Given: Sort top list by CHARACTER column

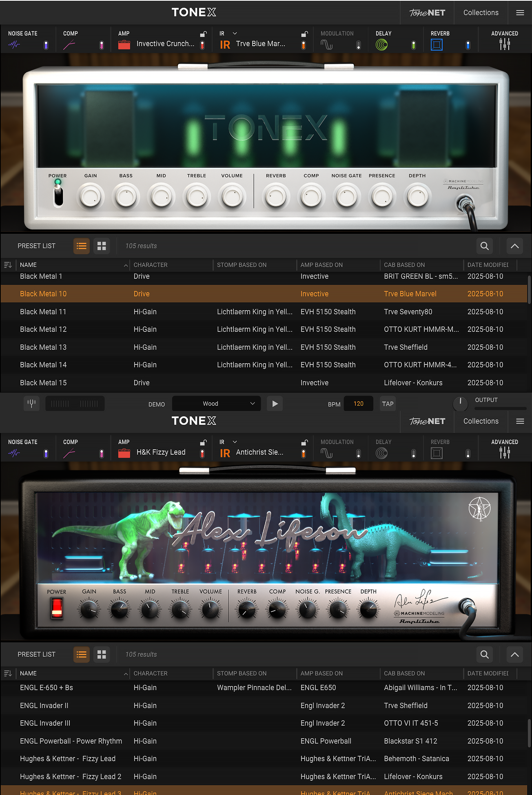Looking at the screenshot, I should 151,265.
